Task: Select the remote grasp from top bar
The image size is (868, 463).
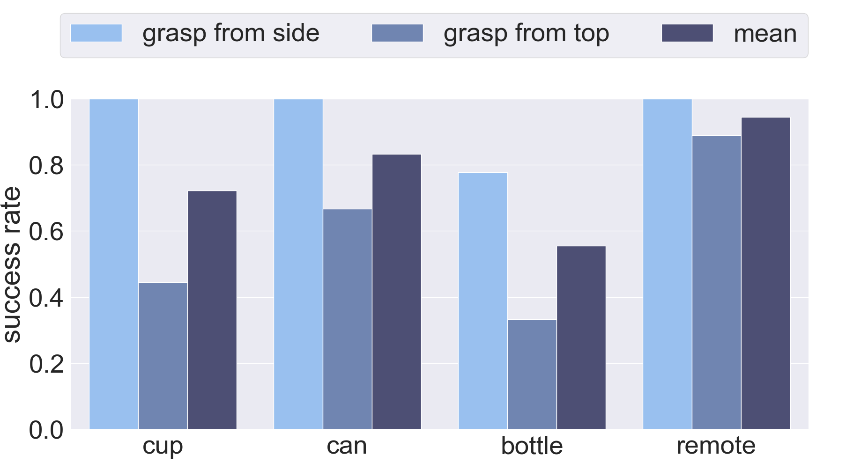Action: pos(717,282)
